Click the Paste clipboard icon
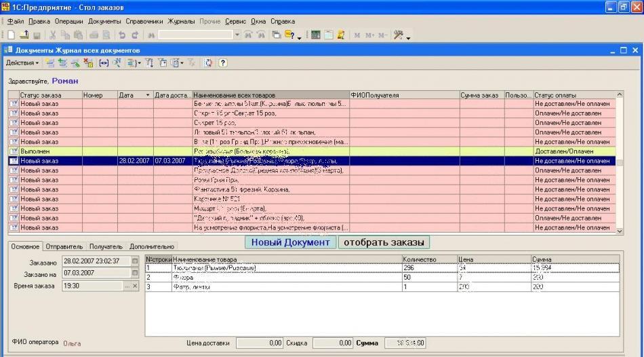The width and height of the screenshot is (644, 357). [x=78, y=35]
